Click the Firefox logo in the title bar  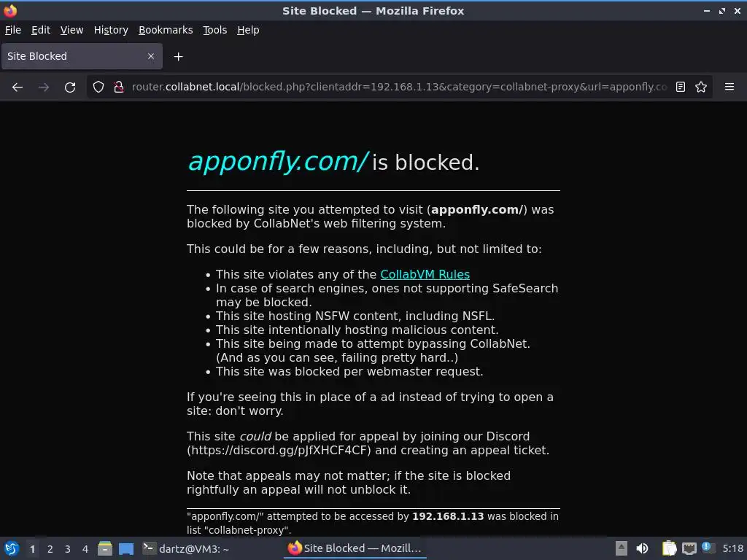(10, 10)
